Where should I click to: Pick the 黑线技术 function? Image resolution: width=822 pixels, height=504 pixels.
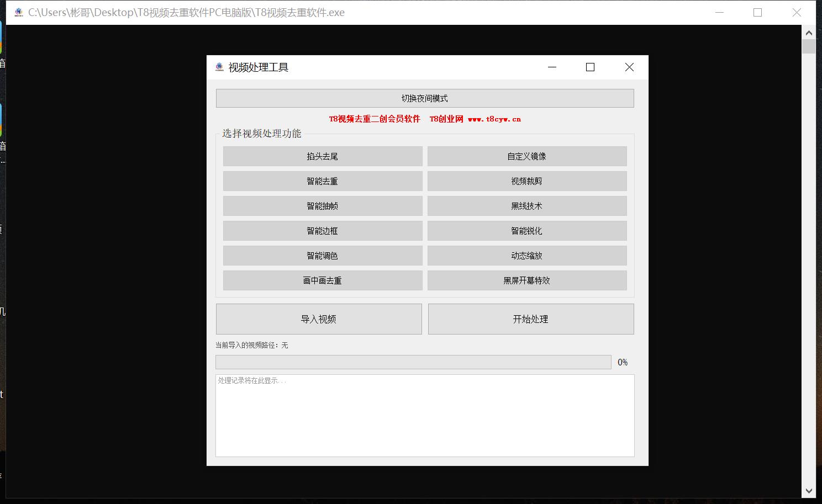(x=527, y=206)
